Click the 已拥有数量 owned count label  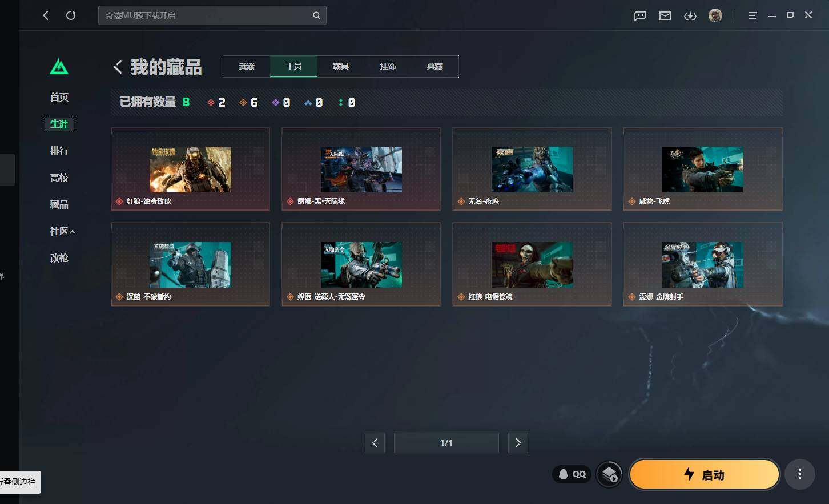(147, 102)
